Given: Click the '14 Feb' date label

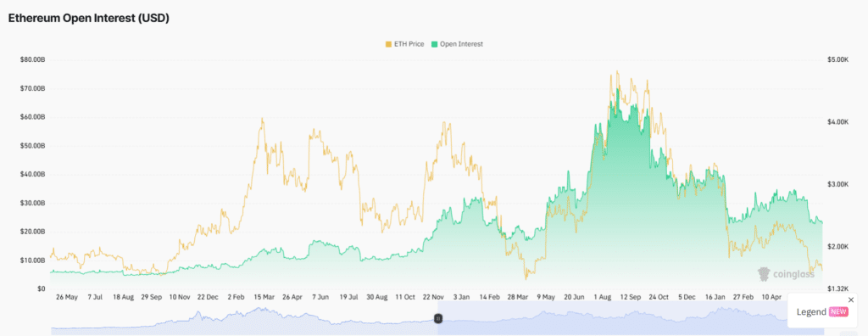Looking at the screenshot, I should click(x=489, y=297).
